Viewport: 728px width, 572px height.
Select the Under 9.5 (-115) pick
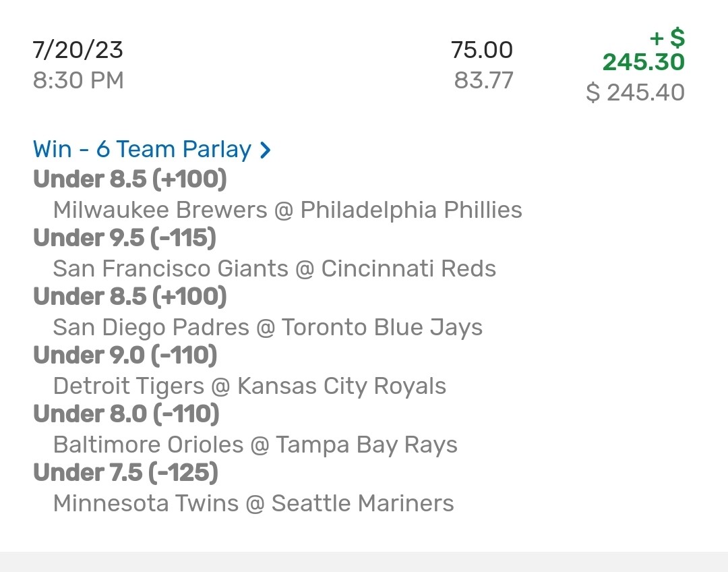click(125, 238)
